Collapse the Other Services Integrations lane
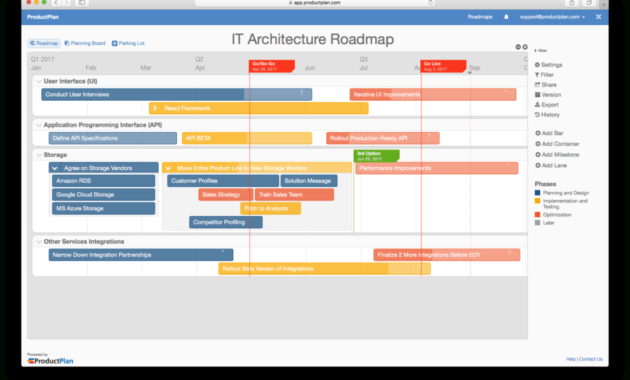Viewport: 630px width, 380px height. tap(39, 241)
